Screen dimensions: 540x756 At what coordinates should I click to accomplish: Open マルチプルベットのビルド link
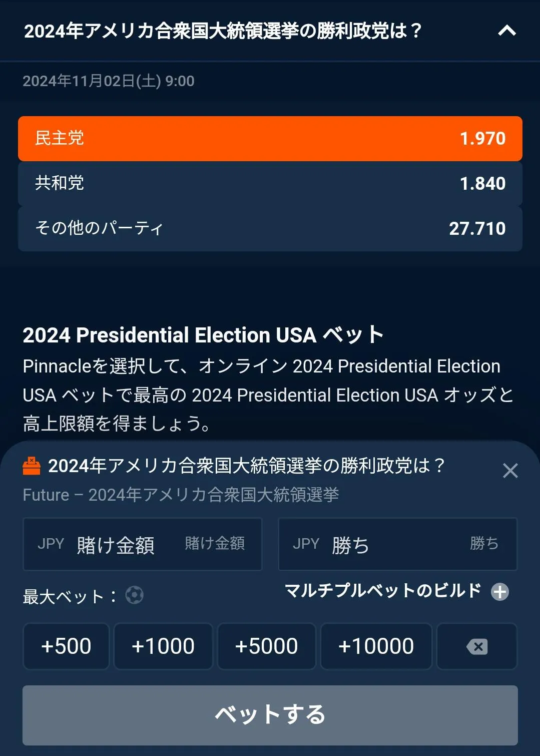point(383,591)
